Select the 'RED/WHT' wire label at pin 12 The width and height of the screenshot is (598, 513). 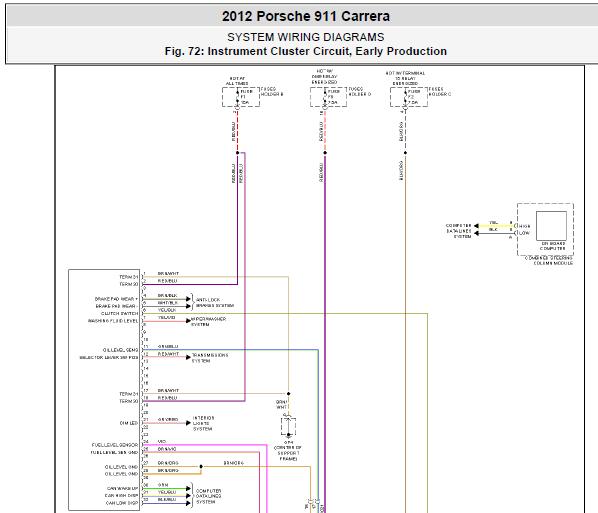(x=168, y=354)
